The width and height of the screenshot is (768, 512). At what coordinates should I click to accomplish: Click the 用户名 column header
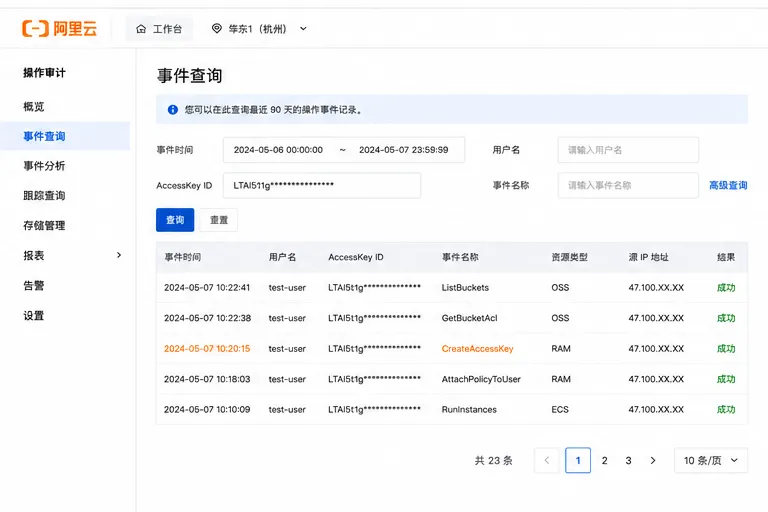click(x=282, y=257)
